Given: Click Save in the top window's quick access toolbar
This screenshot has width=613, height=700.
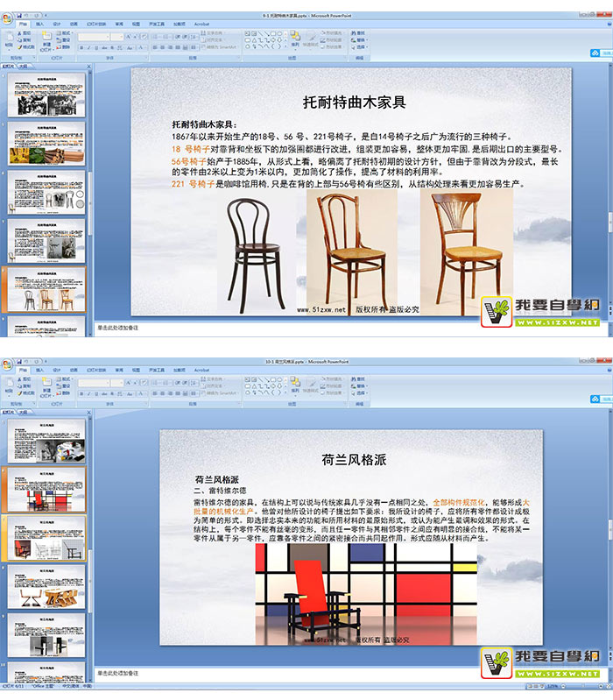Looking at the screenshot, I should point(18,16).
